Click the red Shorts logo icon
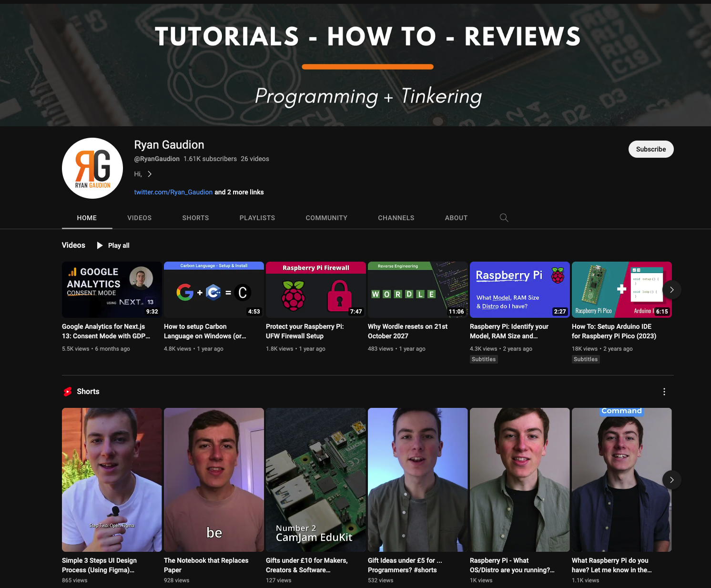The image size is (711, 588). 68,392
